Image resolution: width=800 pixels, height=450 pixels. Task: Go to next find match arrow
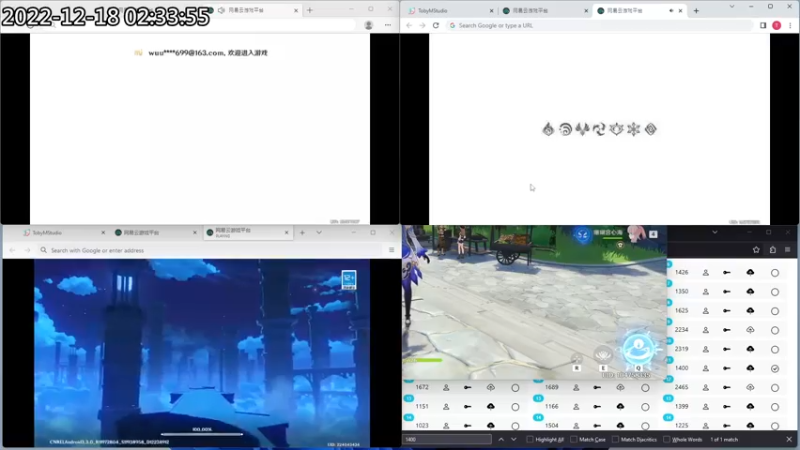click(x=514, y=439)
